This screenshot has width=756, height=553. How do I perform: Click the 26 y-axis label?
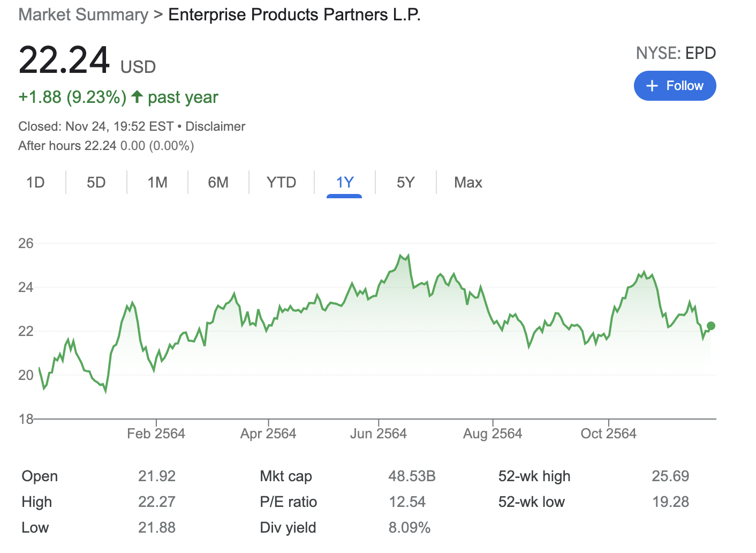tap(26, 243)
